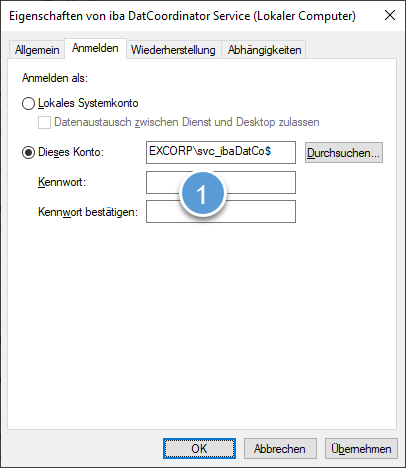The image size is (406, 468).
Task: Go to the Abhängigkeiten tab
Action: coord(264,50)
